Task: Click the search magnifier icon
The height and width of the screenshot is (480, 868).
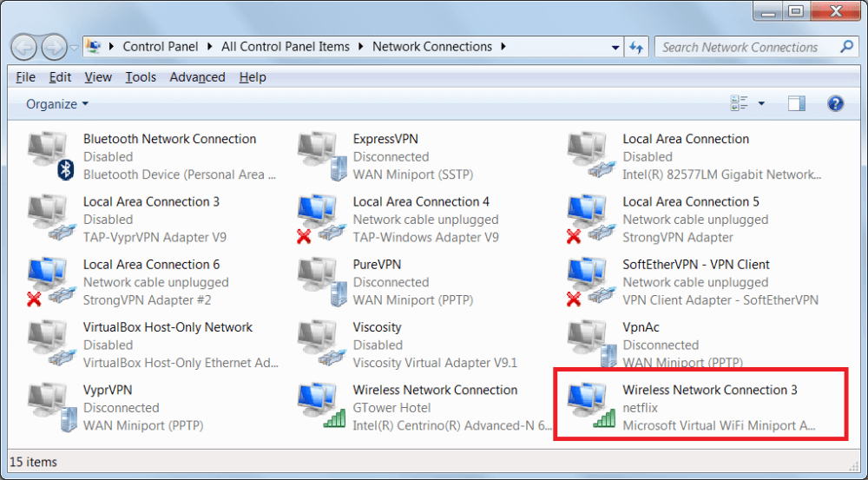Action: click(x=846, y=47)
